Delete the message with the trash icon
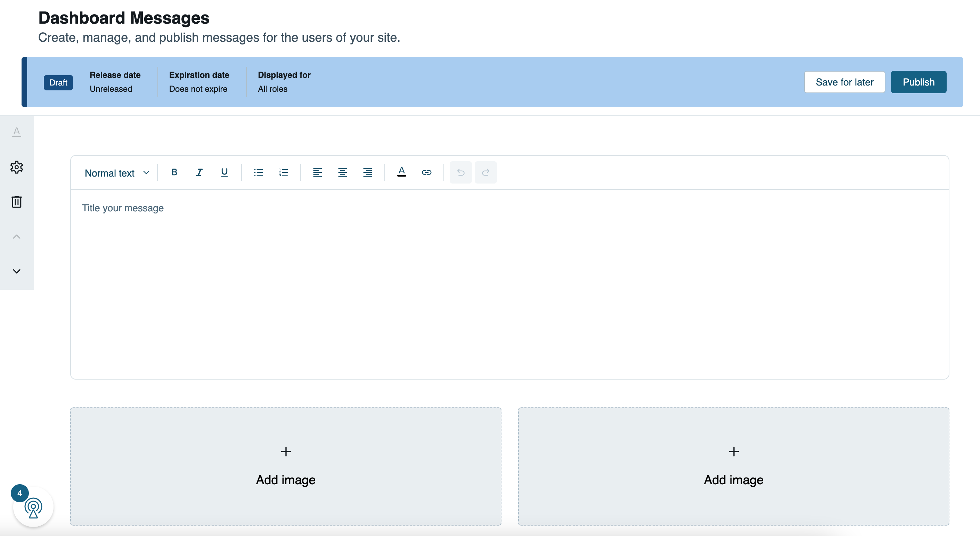 coord(17,202)
